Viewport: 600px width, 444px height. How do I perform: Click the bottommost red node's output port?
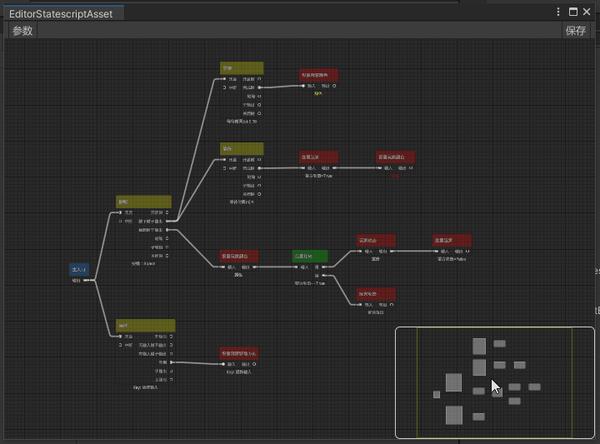click(x=254, y=364)
